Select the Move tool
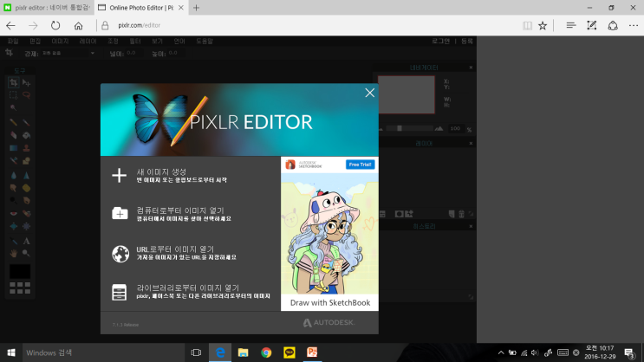644x362 pixels. coord(26,82)
